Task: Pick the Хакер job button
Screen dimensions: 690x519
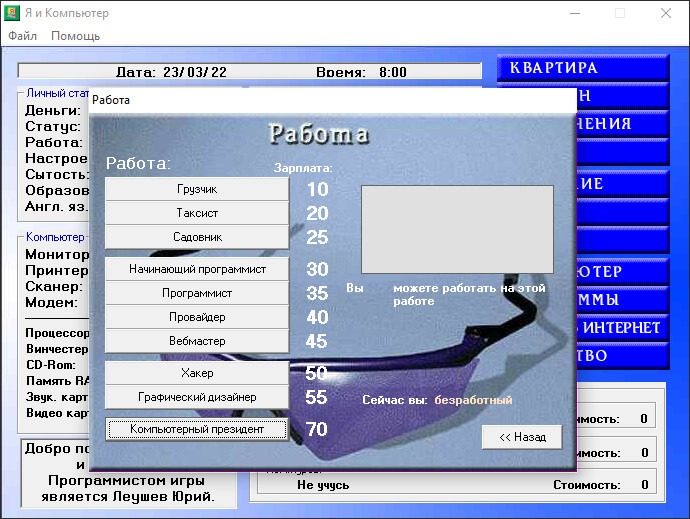Action: [197, 373]
